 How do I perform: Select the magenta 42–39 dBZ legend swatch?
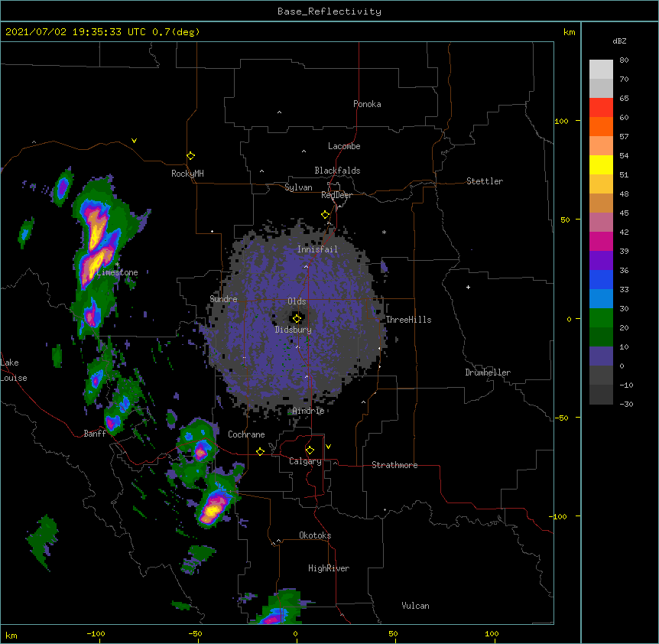(x=601, y=241)
